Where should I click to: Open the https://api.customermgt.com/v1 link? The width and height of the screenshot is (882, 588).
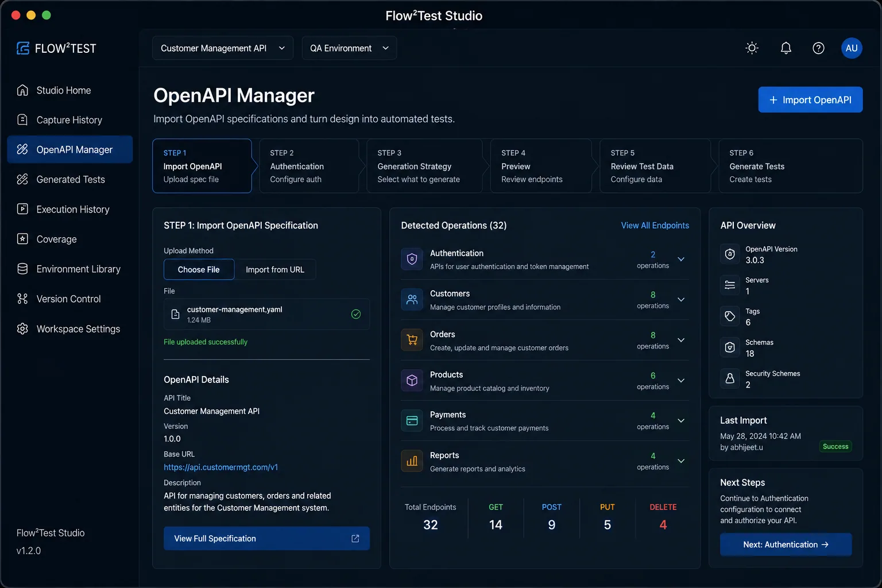point(220,467)
